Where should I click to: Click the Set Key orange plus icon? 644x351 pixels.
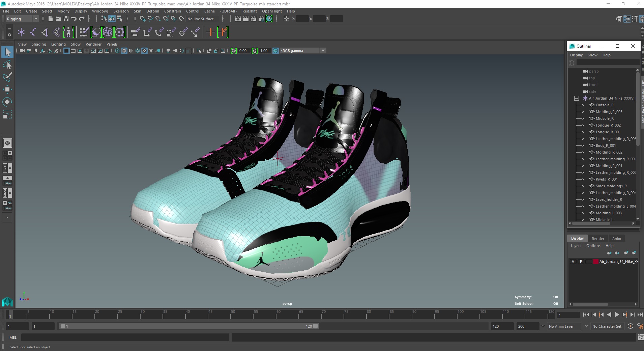(211, 32)
